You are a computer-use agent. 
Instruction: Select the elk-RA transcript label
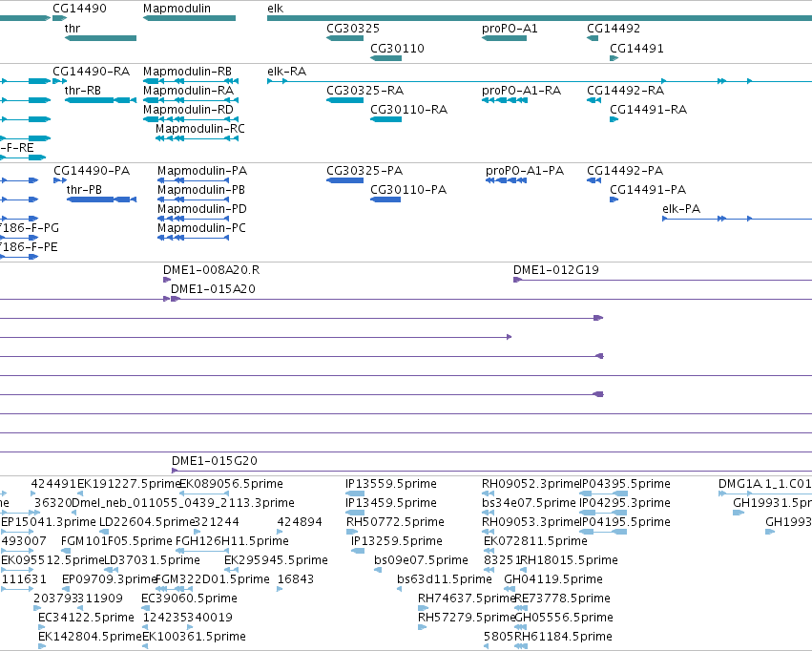coord(286,71)
